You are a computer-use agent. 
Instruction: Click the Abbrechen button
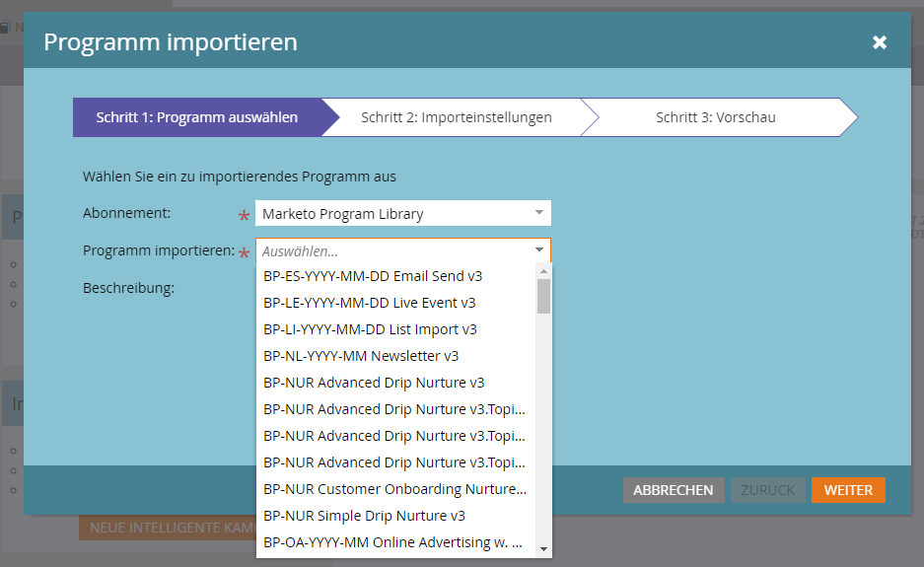[674, 490]
